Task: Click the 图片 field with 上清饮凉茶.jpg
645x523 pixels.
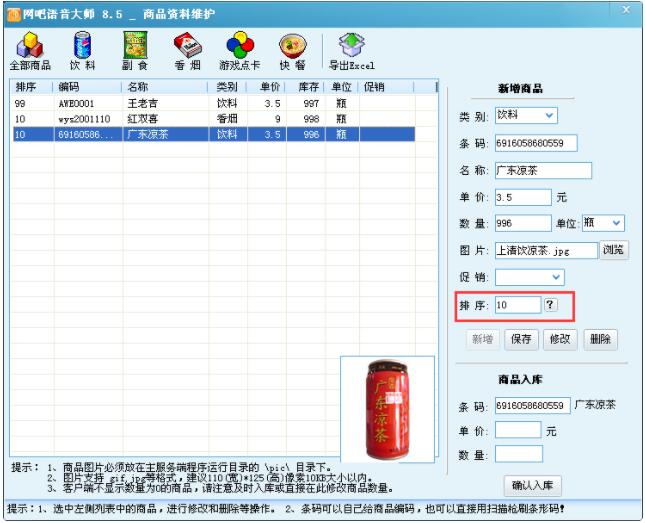Action: [x=546, y=250]
